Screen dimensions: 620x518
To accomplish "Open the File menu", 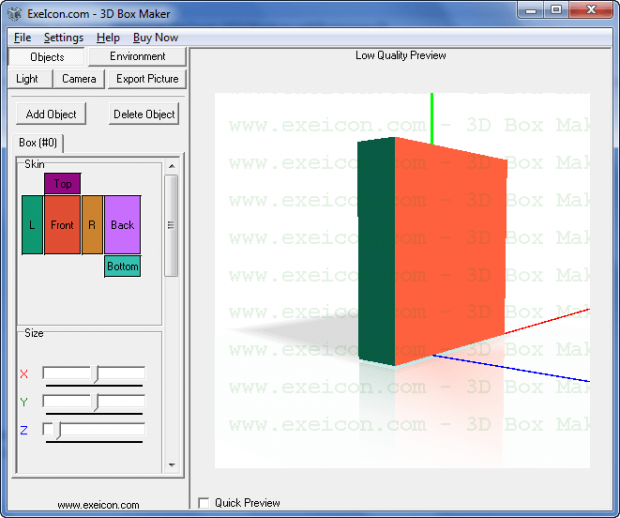I will (22, 37).
